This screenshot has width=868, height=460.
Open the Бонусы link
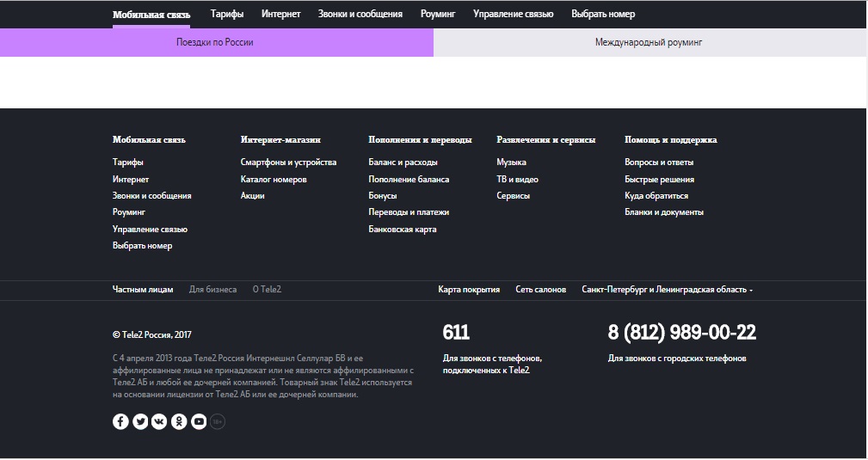click(x=383, y=196)
